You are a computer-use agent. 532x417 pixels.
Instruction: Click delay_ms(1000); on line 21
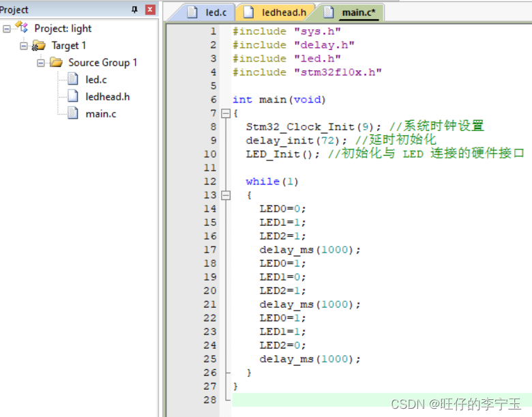click(x=310, y=304)
